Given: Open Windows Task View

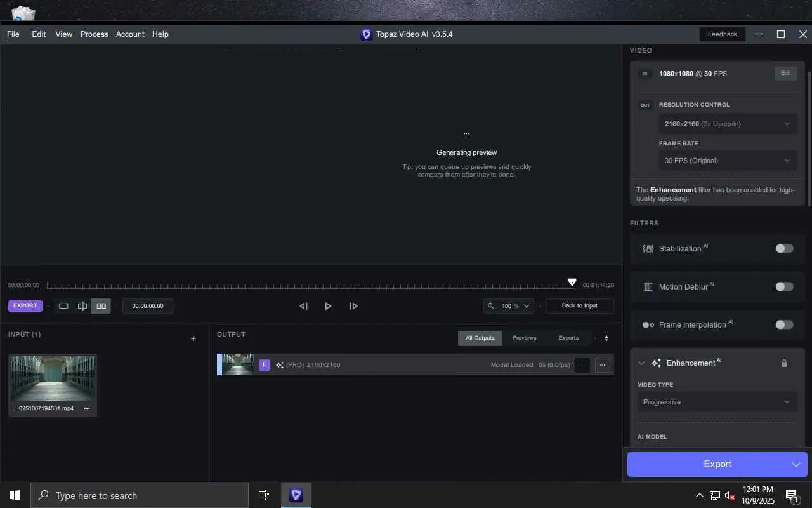Looking at the screenshot, I should click(x=264, y=495).
